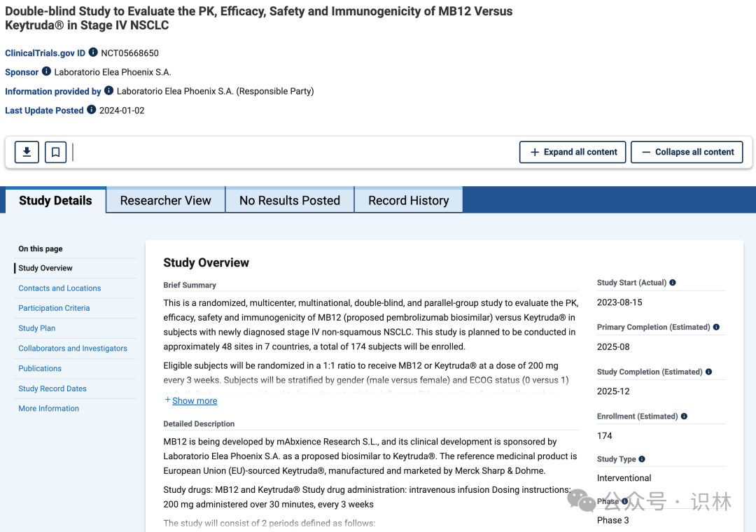Viewport: 756px width, 532px height.
Task: Go to Study Plan section
Action: click(x=36, y=328)
